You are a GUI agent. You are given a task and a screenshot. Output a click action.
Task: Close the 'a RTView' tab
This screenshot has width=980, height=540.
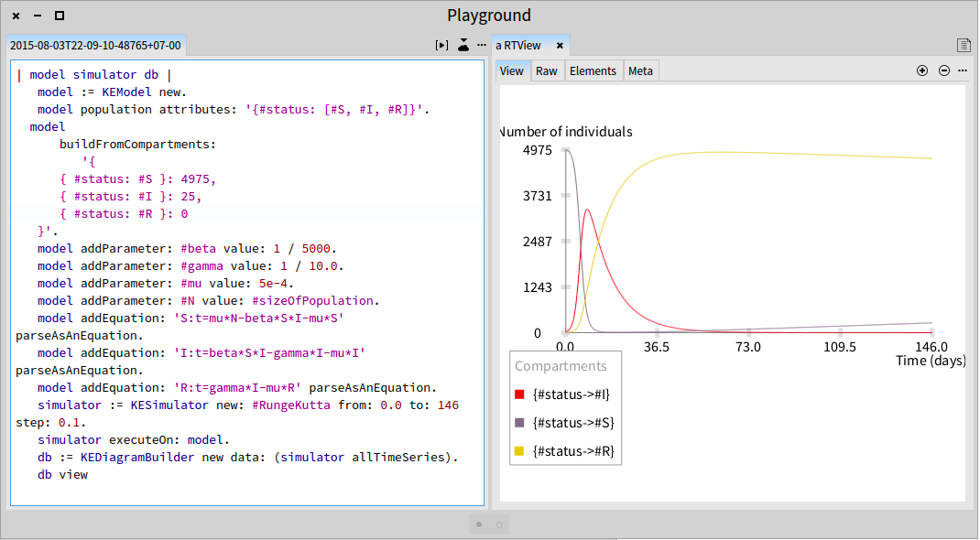(x=560, y=45)
